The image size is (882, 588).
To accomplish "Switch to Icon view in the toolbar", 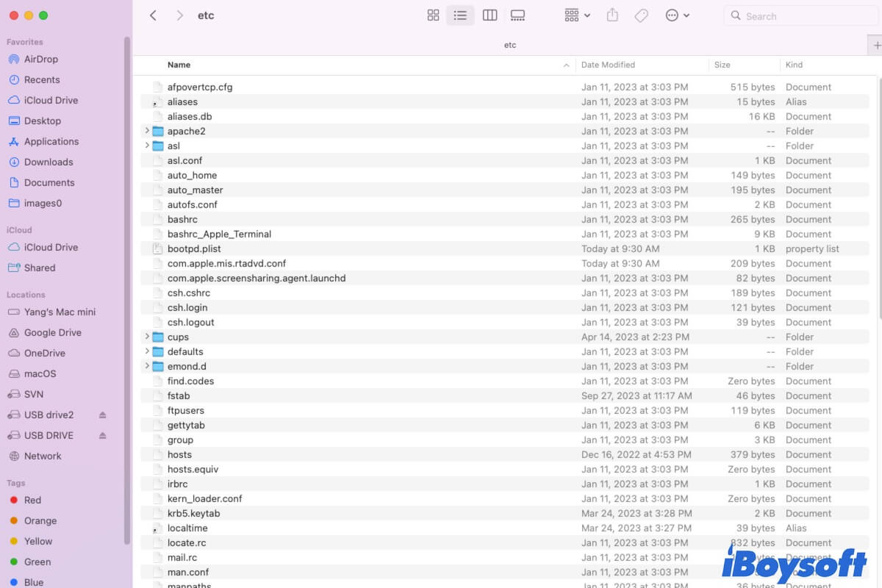I will tap(433, 15).
